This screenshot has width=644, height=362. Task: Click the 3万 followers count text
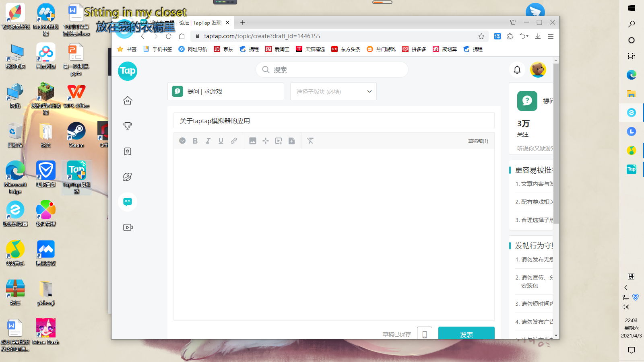point(523,124)
